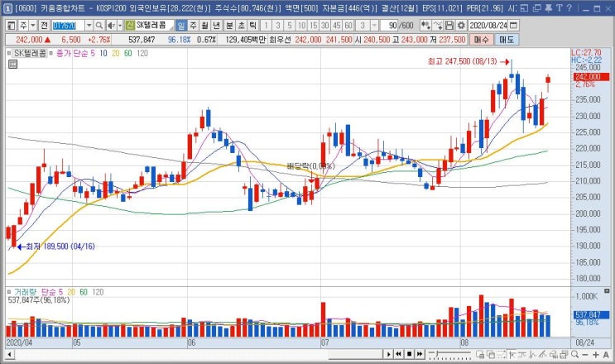Select the 틱 tick period toggle

pos(253,26)
